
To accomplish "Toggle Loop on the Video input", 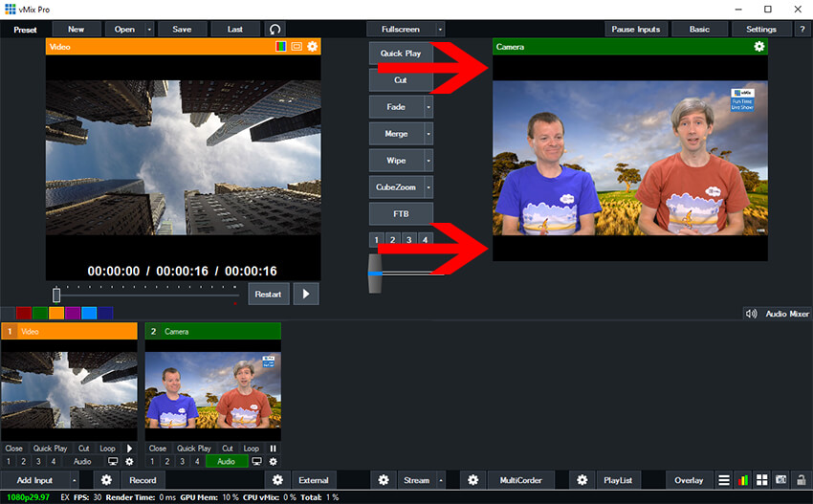I will click(x=107, y=448).
